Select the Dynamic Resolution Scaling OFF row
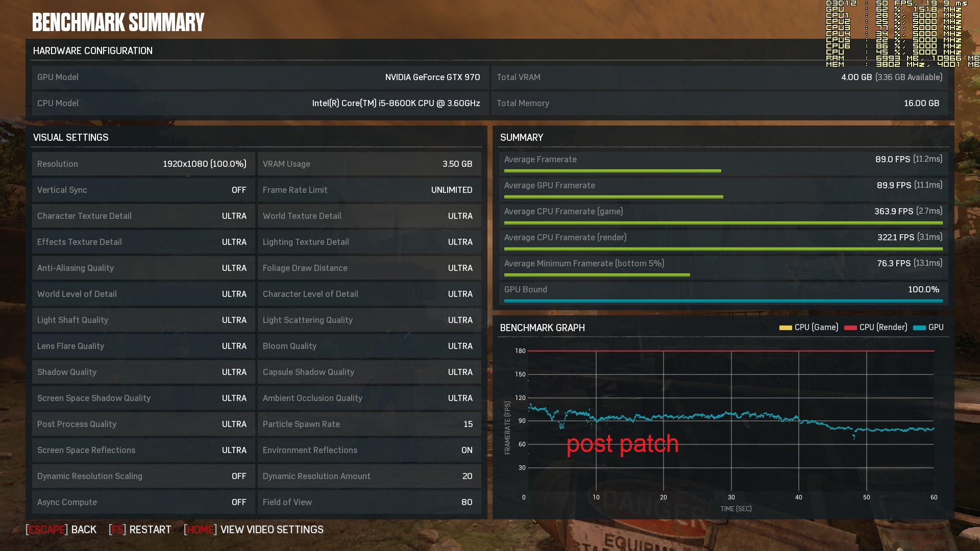This screenshot has width=980, height=551. (x=143, y=476)
